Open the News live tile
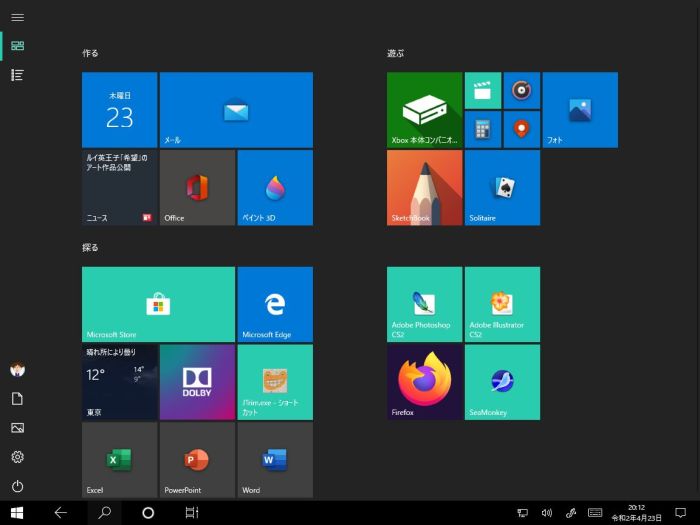Viewport: 700px width, 525px height. click(119, 187)
